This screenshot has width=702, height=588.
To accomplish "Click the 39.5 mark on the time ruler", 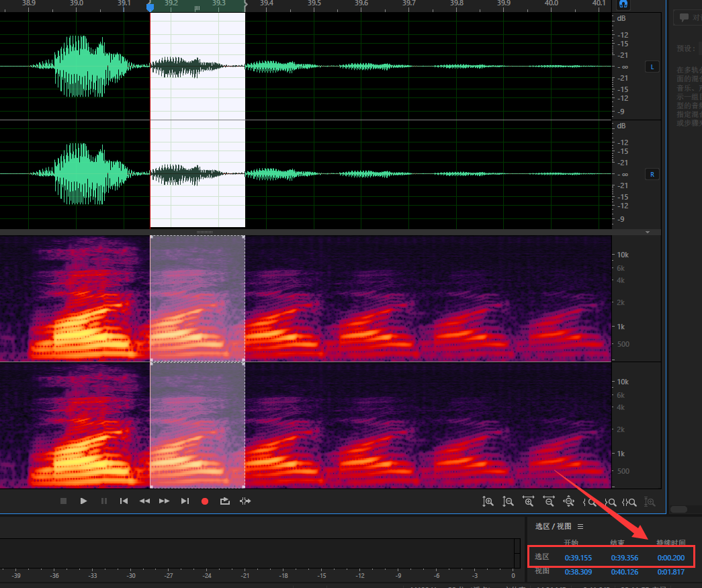I will click(314, 3).
